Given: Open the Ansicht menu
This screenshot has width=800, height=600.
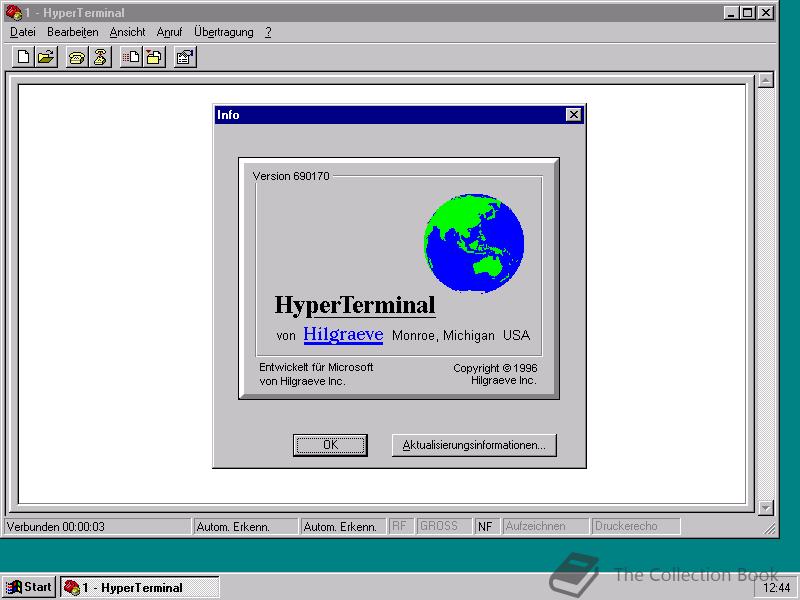Looking at the screenshot, I should click(128, 32).
